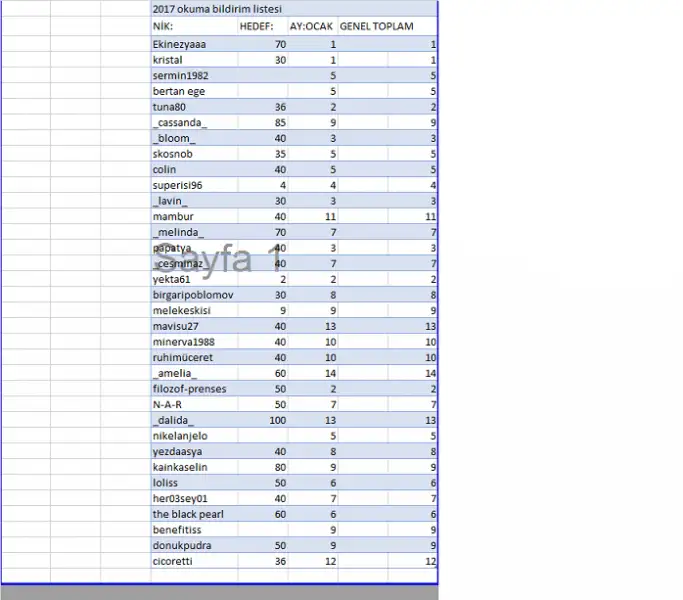The height and width of the screenshot is (600, 683).
Task: Select the 'birgaripoblomov' cell
Action: coord(192,295)
